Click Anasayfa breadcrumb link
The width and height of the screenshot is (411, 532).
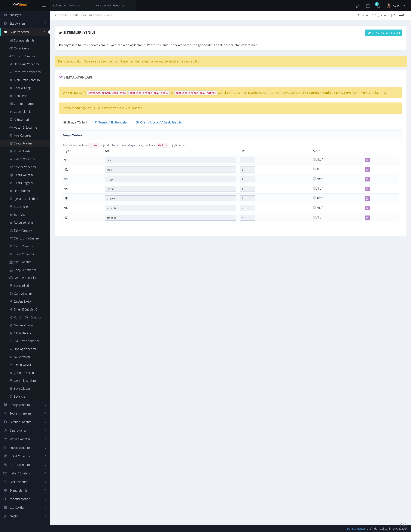click(x=61, y=15)
